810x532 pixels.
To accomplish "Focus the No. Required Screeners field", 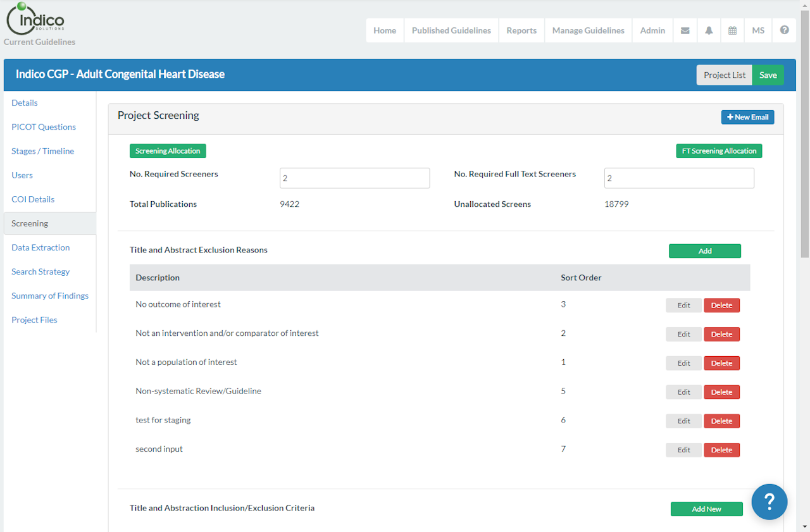I will (354, 178).
